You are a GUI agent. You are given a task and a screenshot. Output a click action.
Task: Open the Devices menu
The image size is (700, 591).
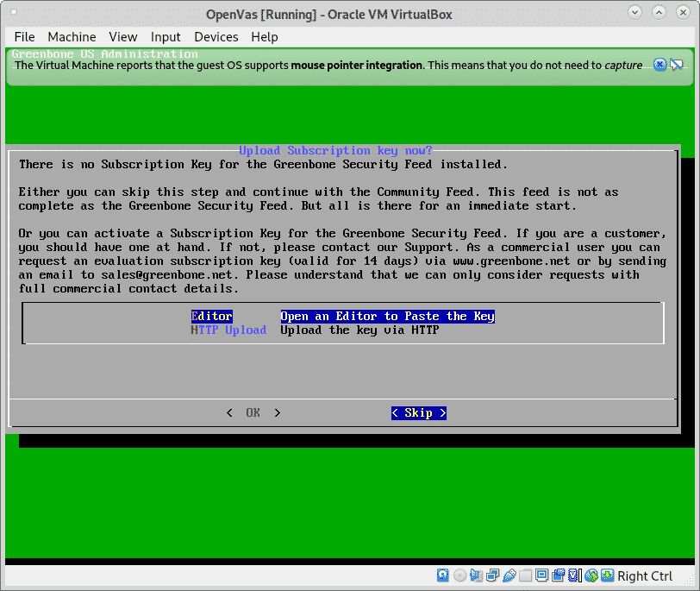tap(216, 36)
